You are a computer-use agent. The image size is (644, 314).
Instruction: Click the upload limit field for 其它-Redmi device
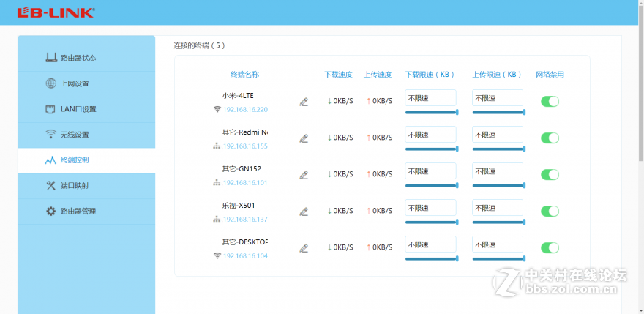[x=498, y=135]
